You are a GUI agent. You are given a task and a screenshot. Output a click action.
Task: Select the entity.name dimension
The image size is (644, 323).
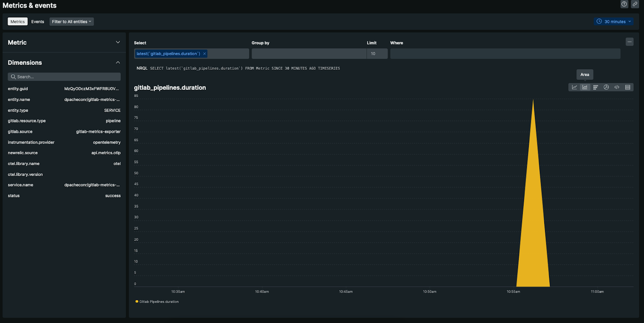point(19,99)
